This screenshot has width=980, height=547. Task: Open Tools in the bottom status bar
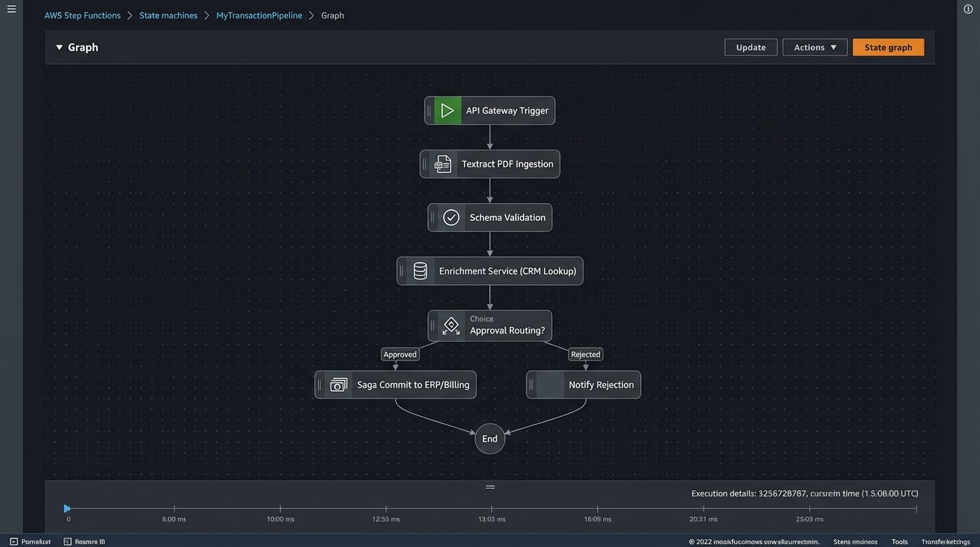(900, 542)
